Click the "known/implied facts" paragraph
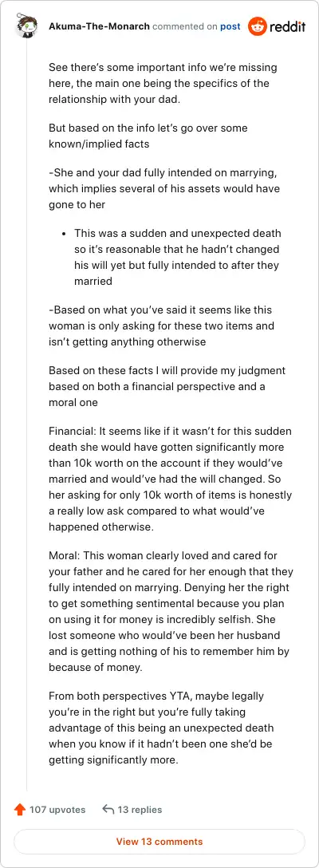 click(148, 136)
